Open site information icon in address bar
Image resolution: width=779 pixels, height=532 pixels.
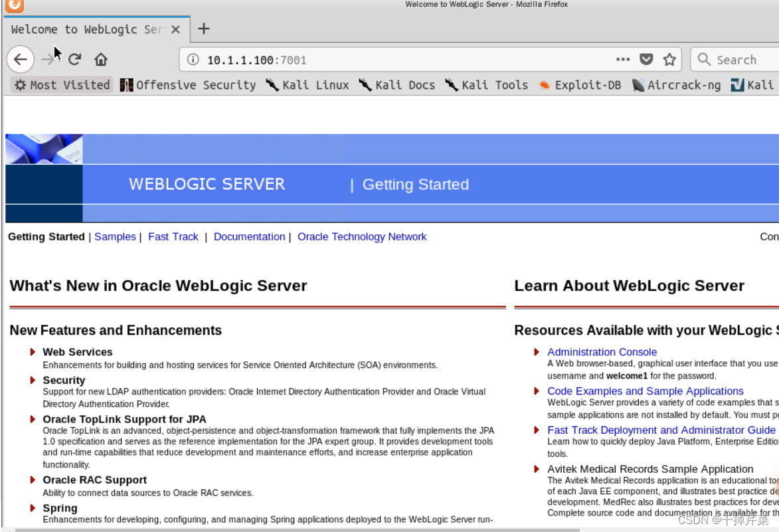point(193,60)
